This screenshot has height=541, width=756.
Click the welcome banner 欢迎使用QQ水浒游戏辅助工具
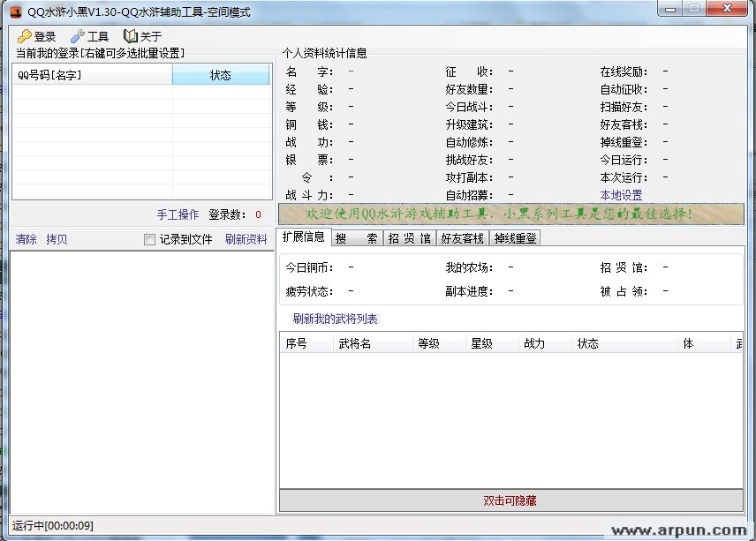click(511, 214)
